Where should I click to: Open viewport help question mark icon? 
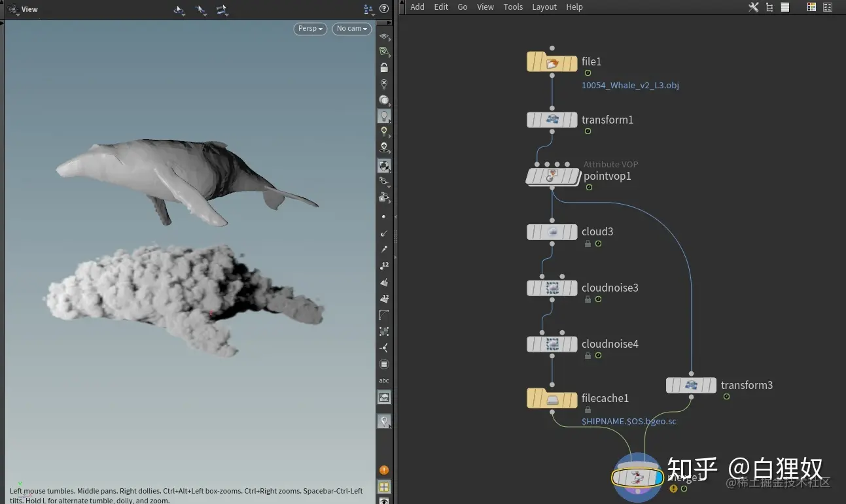384,8
